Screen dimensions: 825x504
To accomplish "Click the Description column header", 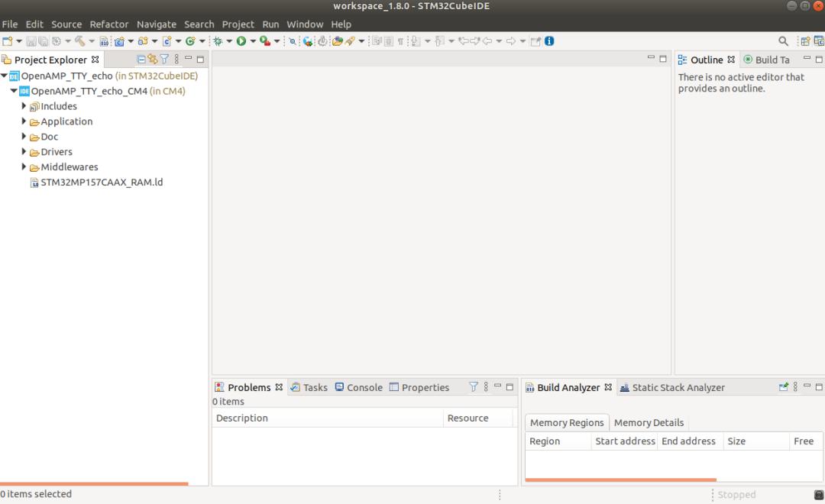I will point(328,418).
